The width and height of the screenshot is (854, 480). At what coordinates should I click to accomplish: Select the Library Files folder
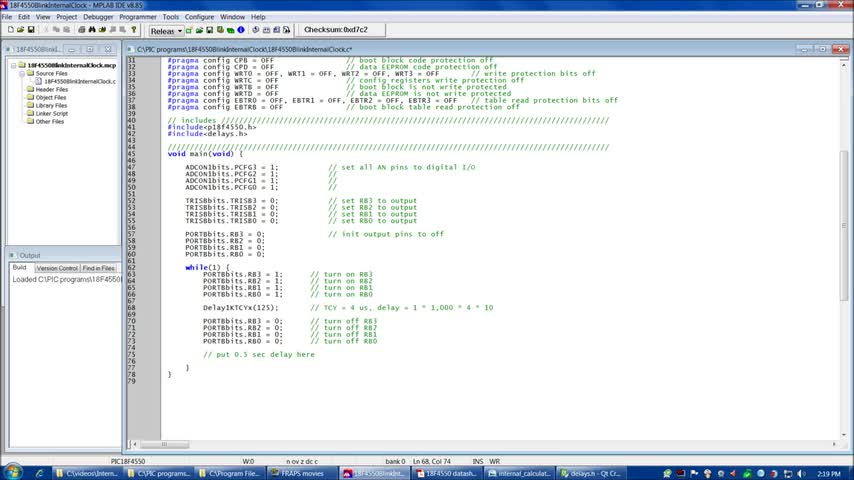click(51, 105)
